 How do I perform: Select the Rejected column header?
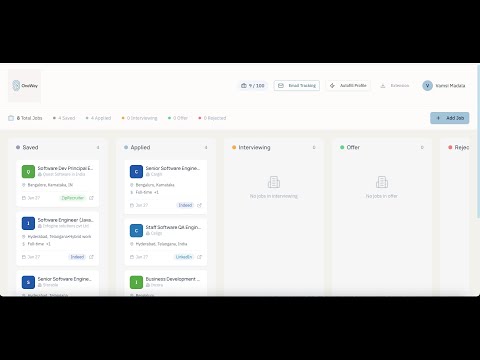click(459, 147)
